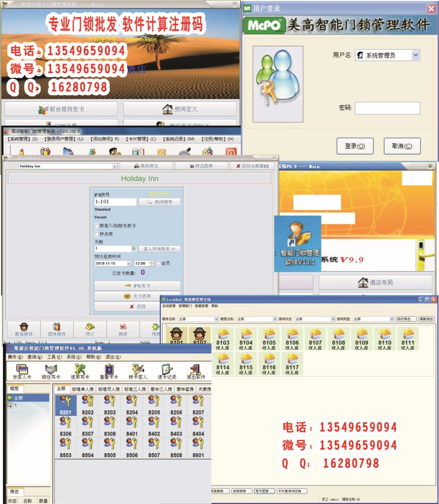Open 操作 menu in 聚源达 window

point(15,357)
